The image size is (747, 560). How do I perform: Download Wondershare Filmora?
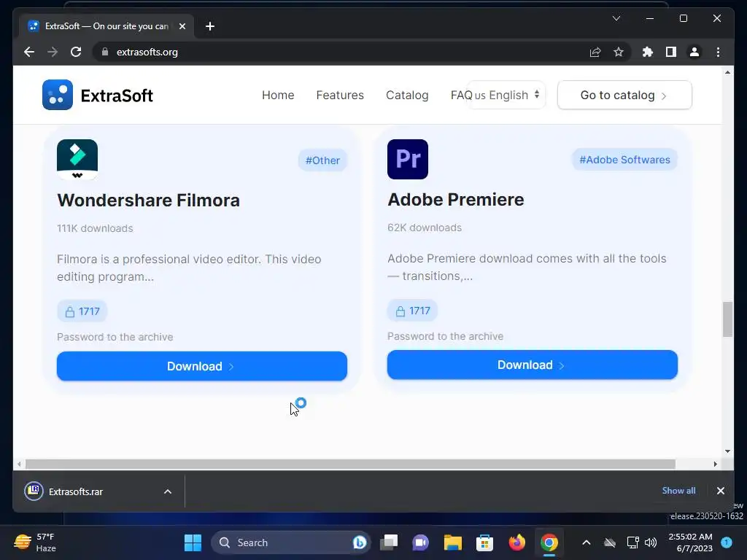coord(202,366)
